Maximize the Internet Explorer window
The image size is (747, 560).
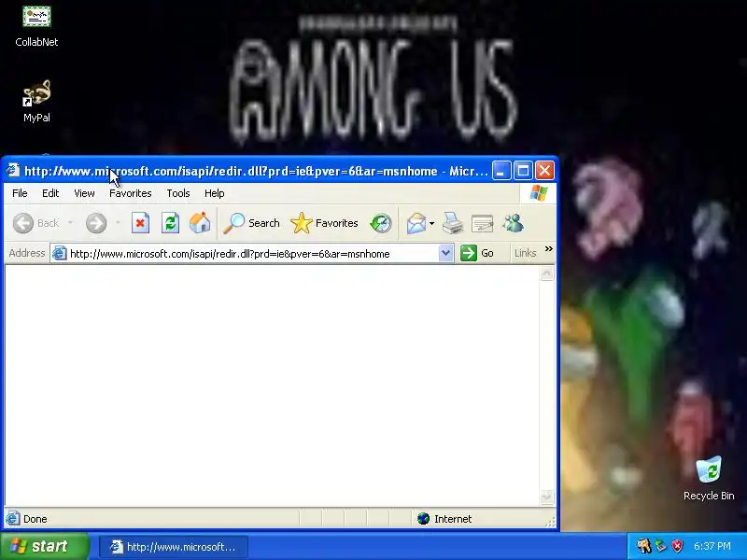(x=523, y=171)
